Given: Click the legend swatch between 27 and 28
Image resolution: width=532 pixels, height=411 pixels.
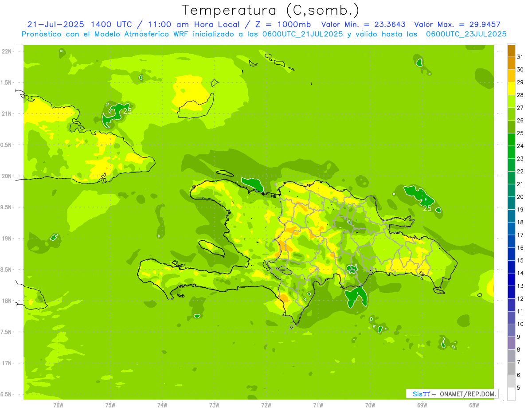Looking at the screenshot, I should click(511, 101).
